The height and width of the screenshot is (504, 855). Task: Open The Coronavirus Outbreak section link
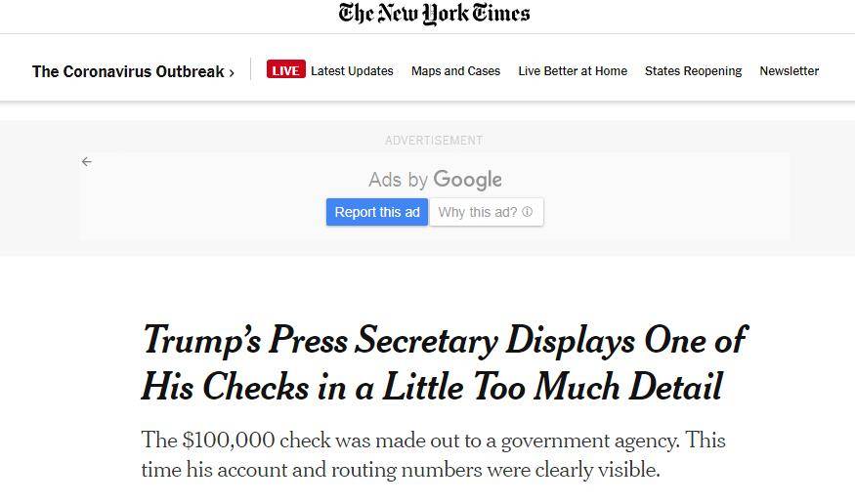[x=128, y=71]
